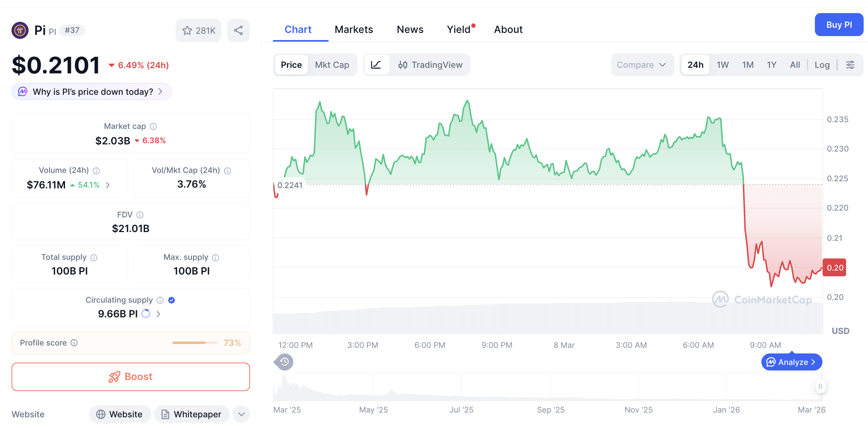Switch to the Markets tab
Viewport: 868px width, 430px height.
pos(354,29)
